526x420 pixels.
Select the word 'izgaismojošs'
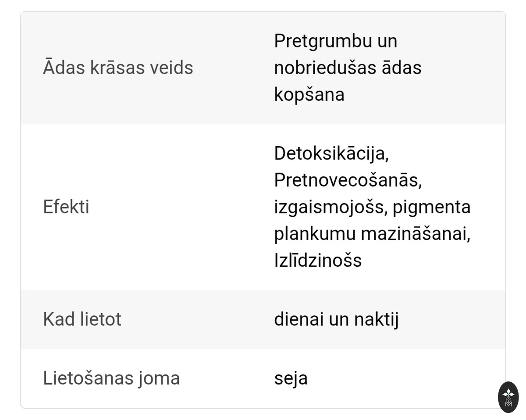(x=331, y=207)
